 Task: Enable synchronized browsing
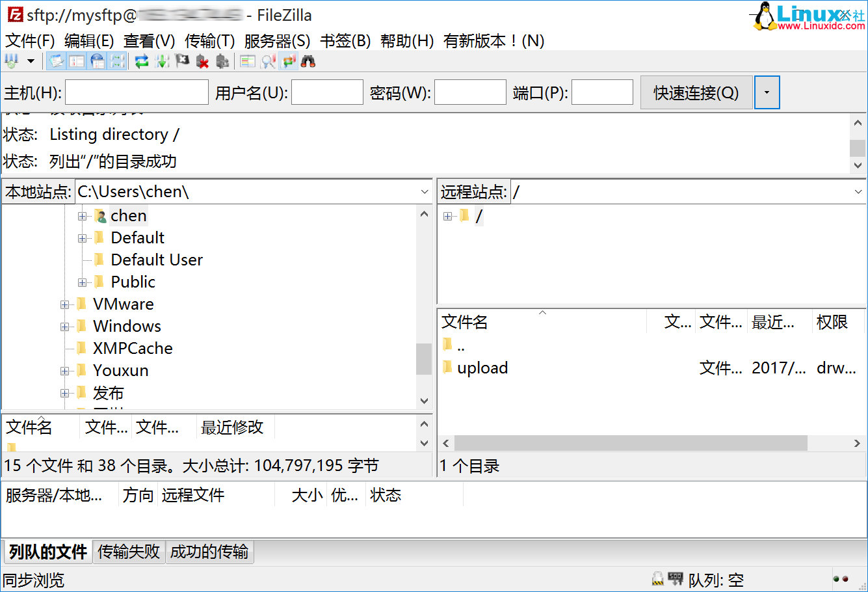[x=287, y=61]
